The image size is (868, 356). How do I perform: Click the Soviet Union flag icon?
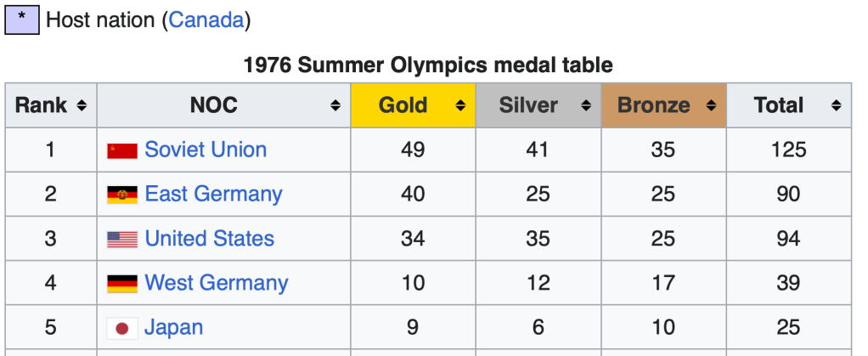[x=122, y=151]
